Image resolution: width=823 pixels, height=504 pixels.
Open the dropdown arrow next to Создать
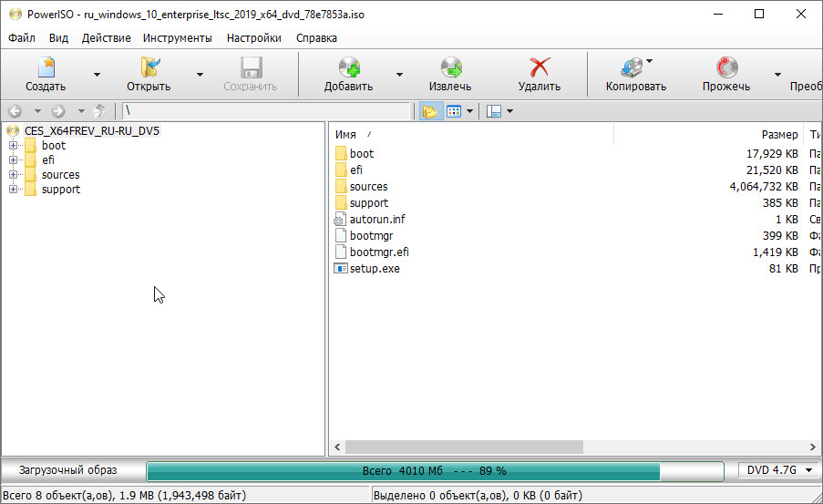[x=97, y=75]
